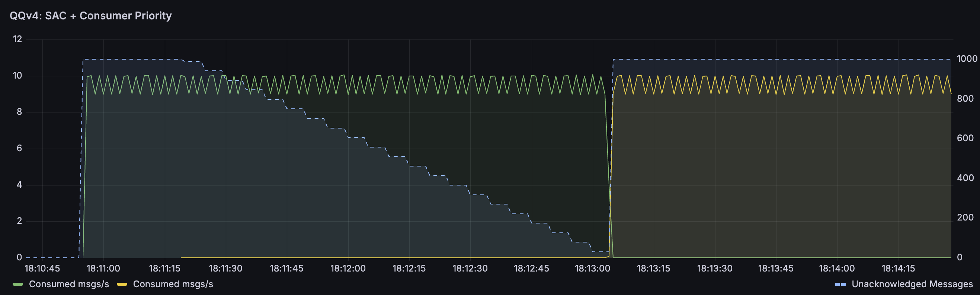Toggle the yellow Consumed msgs/s legend series
Viewport: 980px width, 295px height.
(x=173, y=284)
